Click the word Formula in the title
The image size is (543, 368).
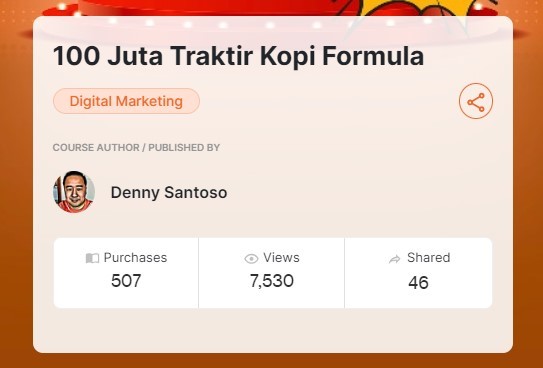point(373,56)
